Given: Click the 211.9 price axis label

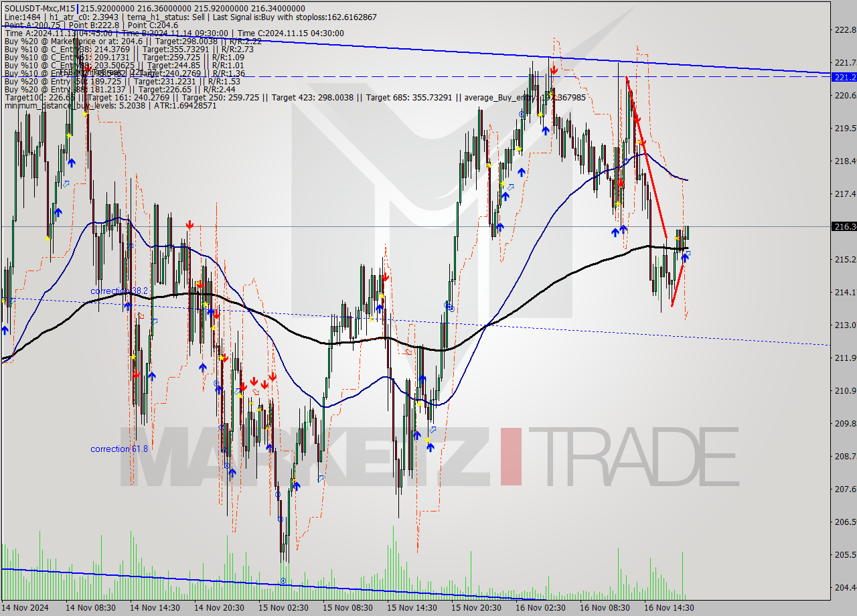Looking at the screenshot, I should click(846, 358).
